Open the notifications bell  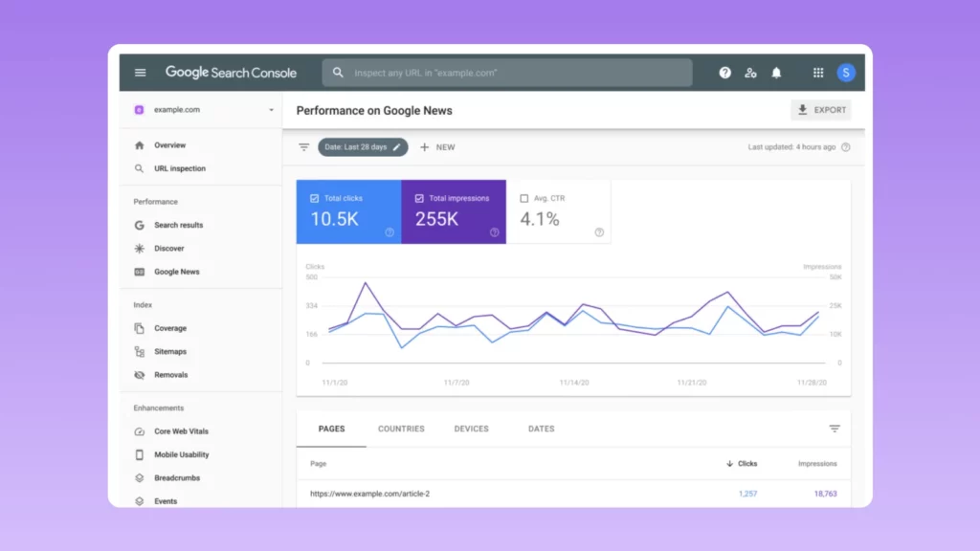(x=776, y=73)
